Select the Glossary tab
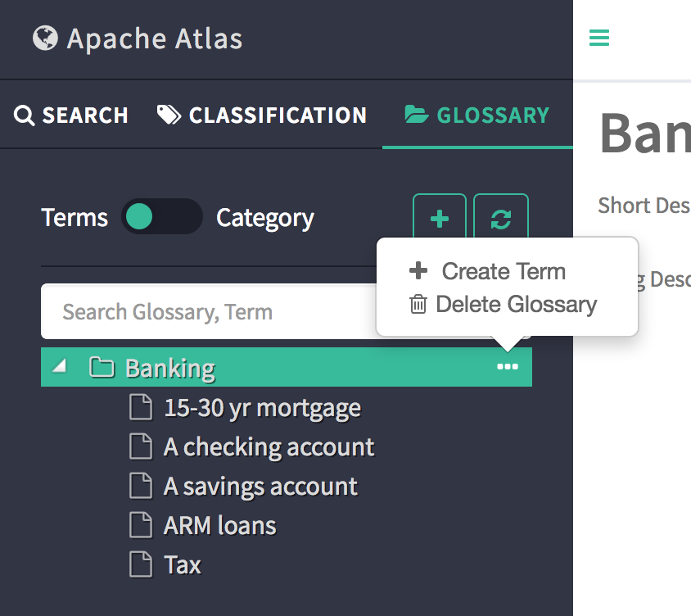 pos(477,115)
